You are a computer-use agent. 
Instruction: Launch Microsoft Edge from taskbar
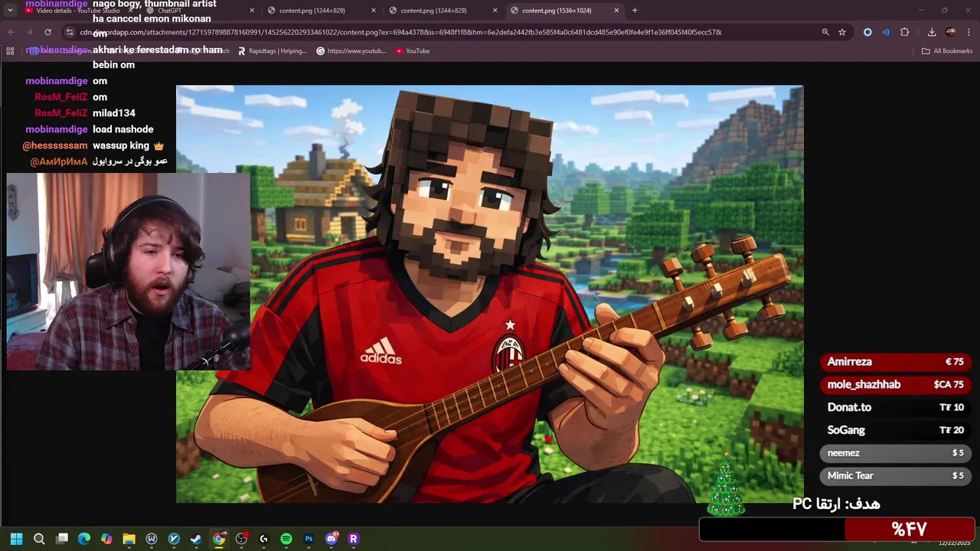[x=84, y=539]
